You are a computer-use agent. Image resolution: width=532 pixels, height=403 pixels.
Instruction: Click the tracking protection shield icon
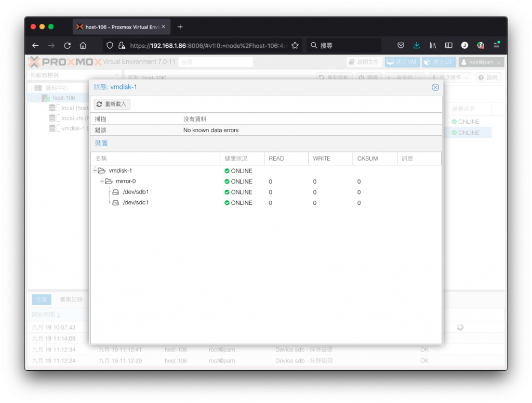(x=110, y=45)
